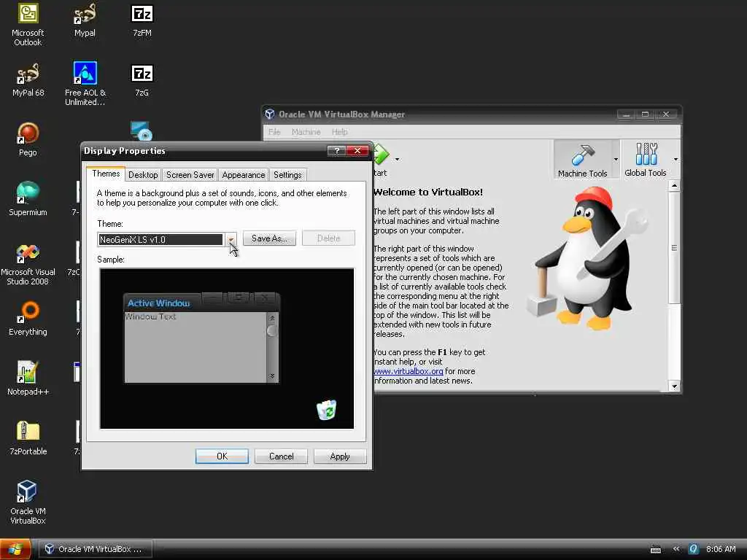Select the Supermium desktop shortcut
The image size is (747, 560).
click(x=28, y=199)
